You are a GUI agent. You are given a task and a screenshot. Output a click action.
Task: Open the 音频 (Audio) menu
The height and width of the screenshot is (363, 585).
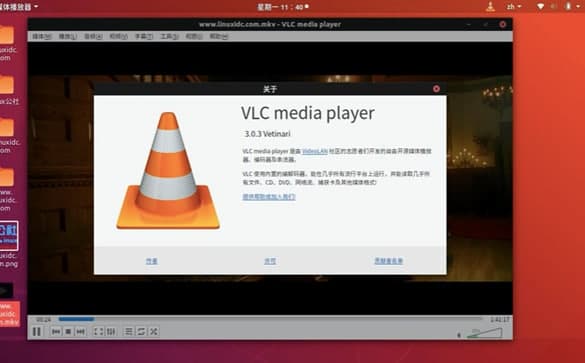click(x=93, y=36)
